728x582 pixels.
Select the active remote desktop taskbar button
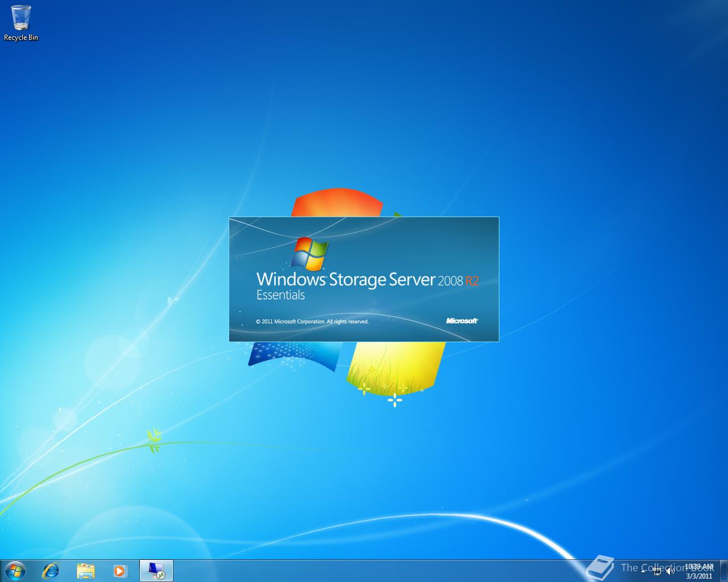[x=156, y=571]
